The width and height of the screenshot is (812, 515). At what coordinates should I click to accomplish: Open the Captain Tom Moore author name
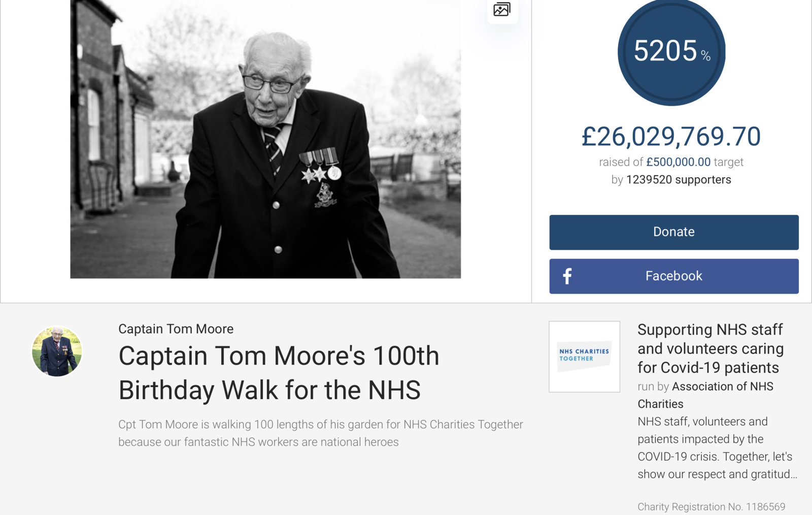176,329
